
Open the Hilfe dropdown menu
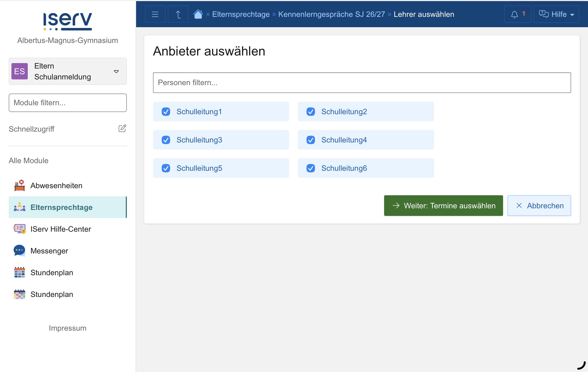tap(556, 14)
